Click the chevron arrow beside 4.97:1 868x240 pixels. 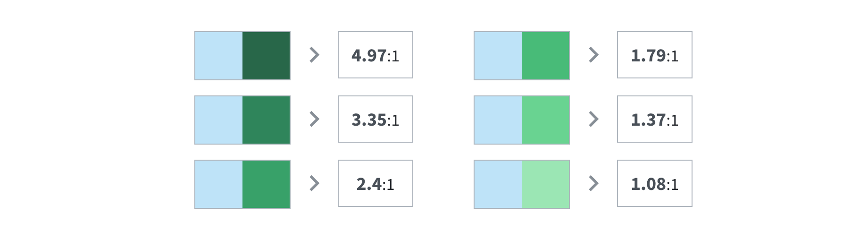click(315, 55)
